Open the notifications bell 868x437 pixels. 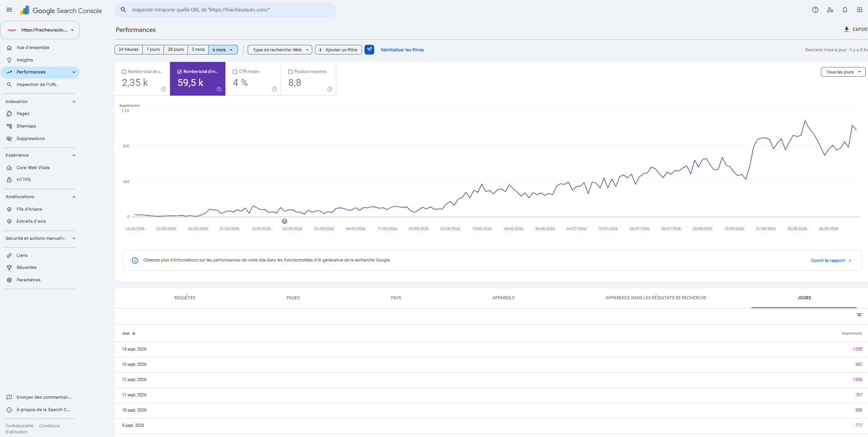[845, 10]
